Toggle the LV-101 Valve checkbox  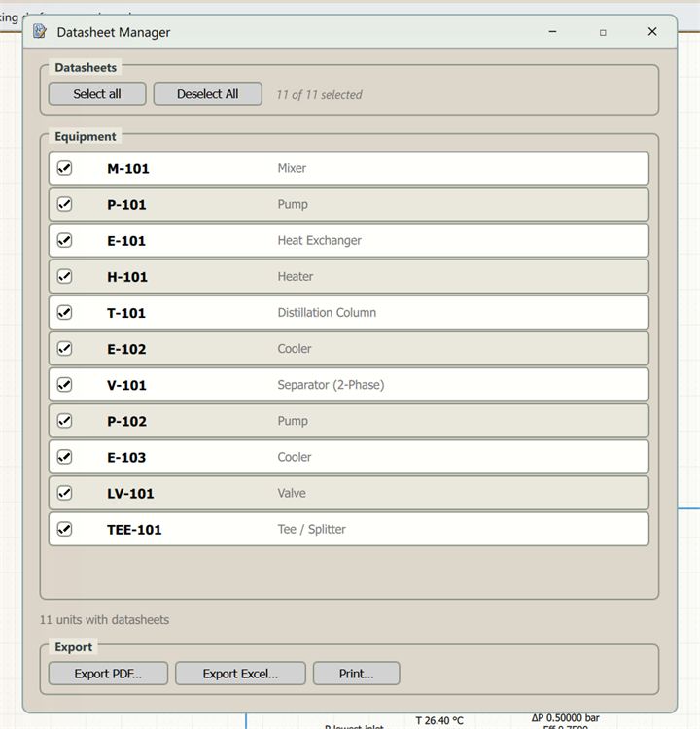(x=64, y=493)
